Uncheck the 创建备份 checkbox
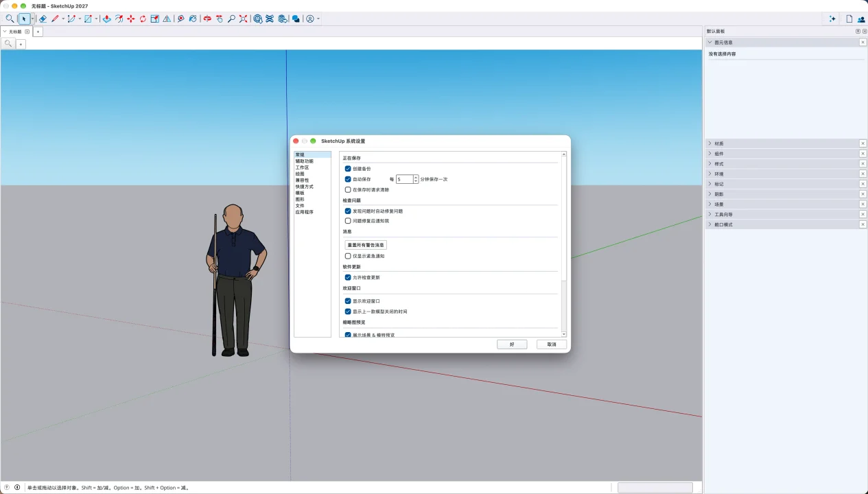The height and width of the screenshot is (494, 868). 348,169
